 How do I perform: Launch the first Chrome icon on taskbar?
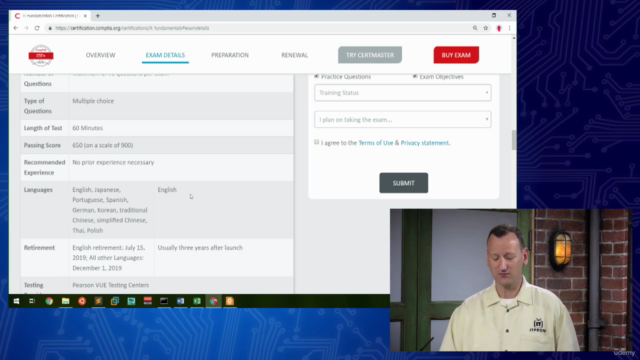pos(49,301)
